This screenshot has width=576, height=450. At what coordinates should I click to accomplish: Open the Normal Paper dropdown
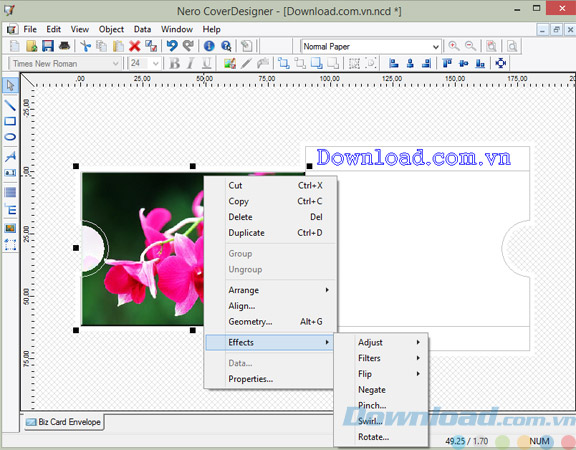(371, 47)
